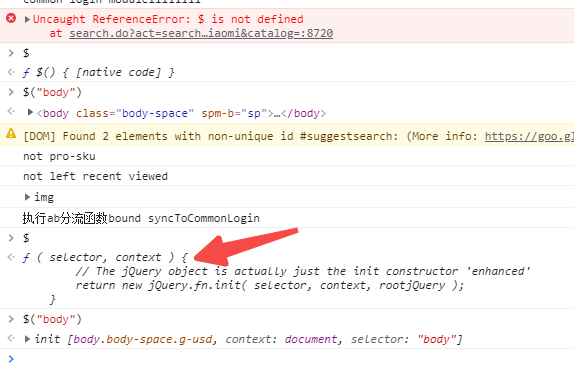Click the "document" context value in init result

click(311, 339)
